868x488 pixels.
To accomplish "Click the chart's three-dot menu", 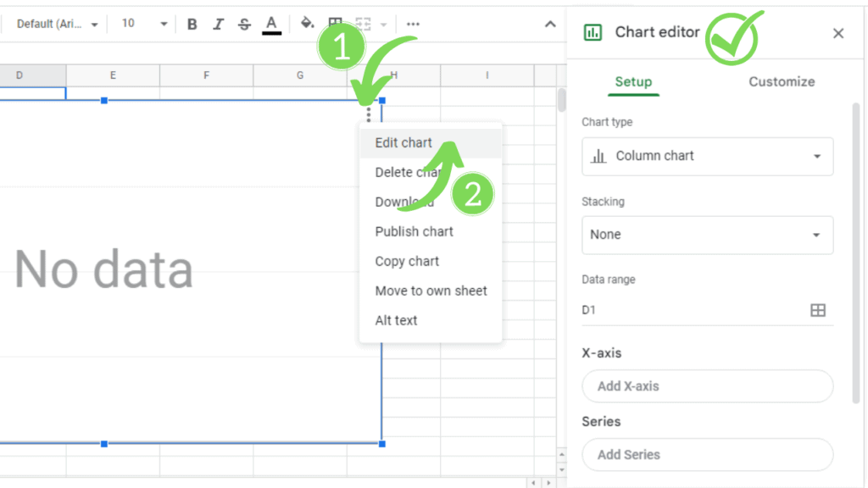I will (x=368, y=114).
